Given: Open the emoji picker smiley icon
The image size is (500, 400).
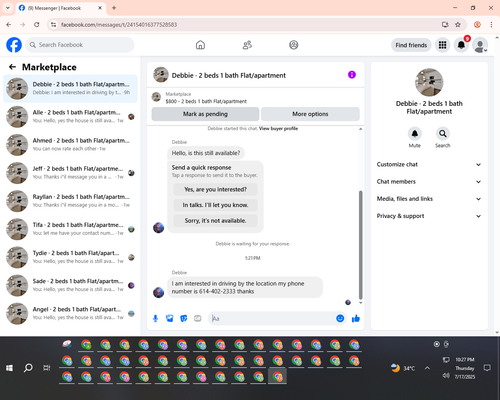Looking at the screenshot, I should click(x=340, y=319).
